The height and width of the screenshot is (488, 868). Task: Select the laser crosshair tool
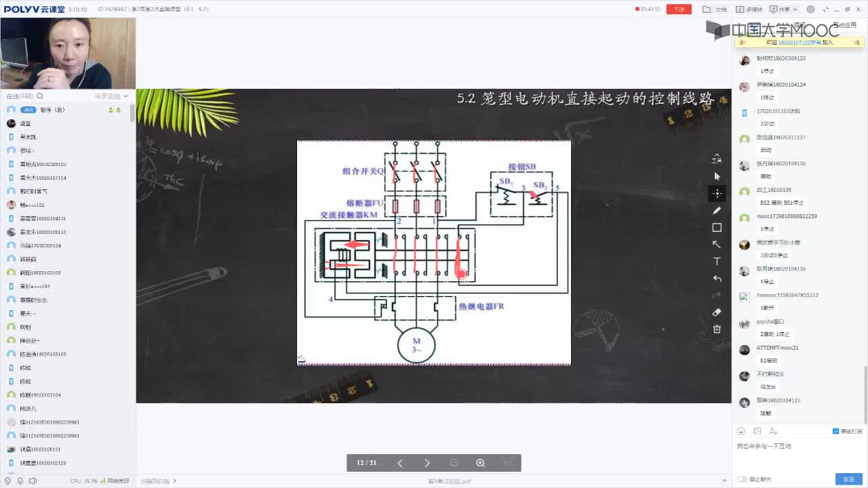[717, 193]
